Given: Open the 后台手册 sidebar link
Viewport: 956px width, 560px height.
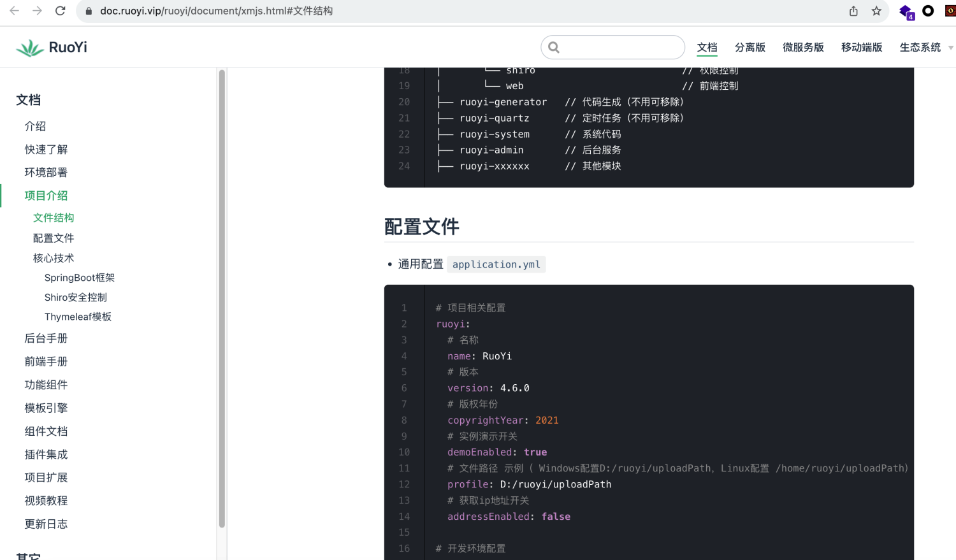Looking at the screenshot, I should pyautogui.click(x=46, y=338).
